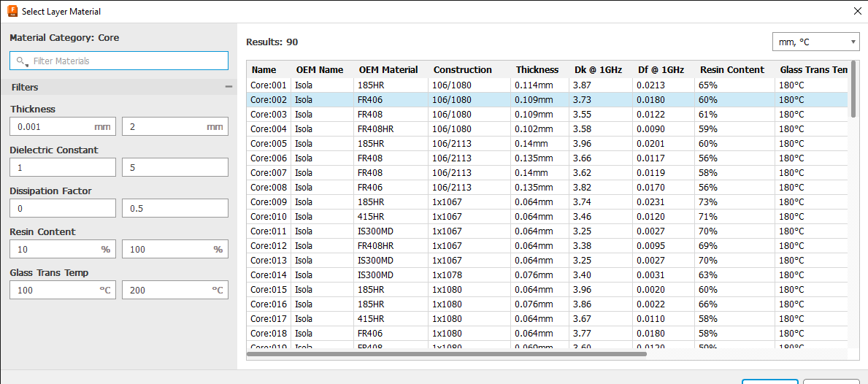Image resolution: width=868 pixels, height=384 pixels.
Task: Select row Core:017
Action: click(547, 319)
